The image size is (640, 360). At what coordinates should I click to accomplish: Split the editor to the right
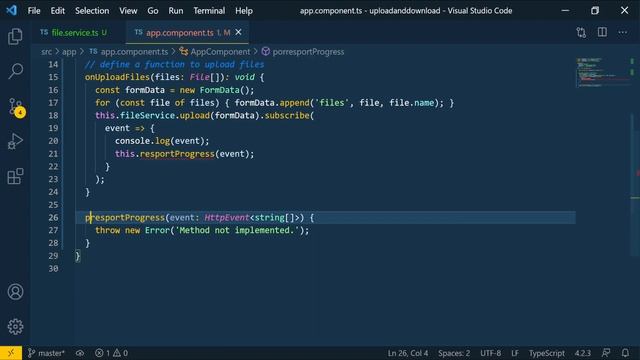pyautogui.click(x=602, y=32)
